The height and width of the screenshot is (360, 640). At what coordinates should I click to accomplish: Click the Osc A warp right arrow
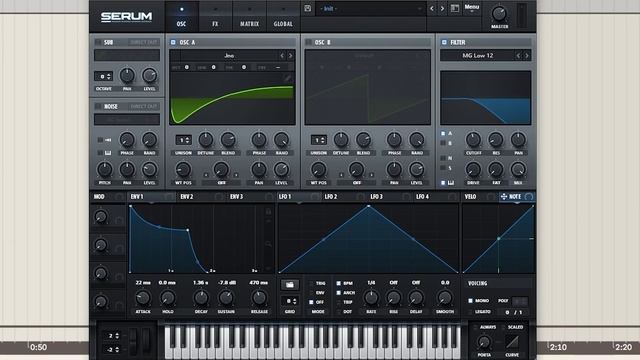(x=236, y=175)
